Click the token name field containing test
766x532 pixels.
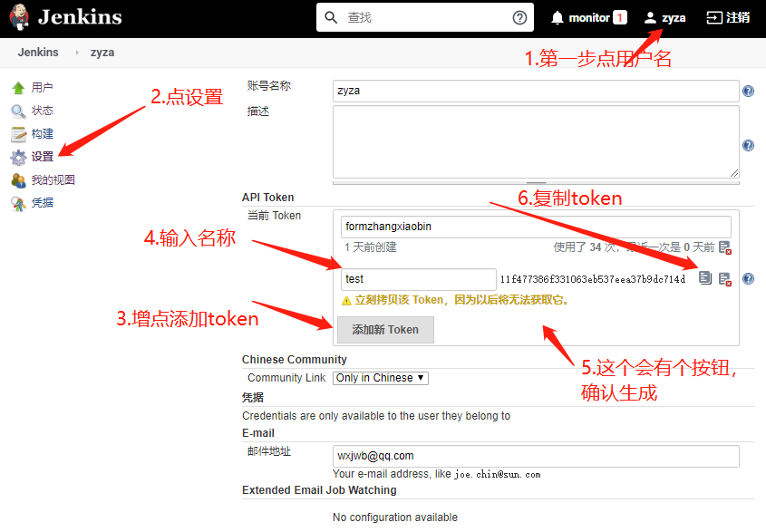[419, 279]
